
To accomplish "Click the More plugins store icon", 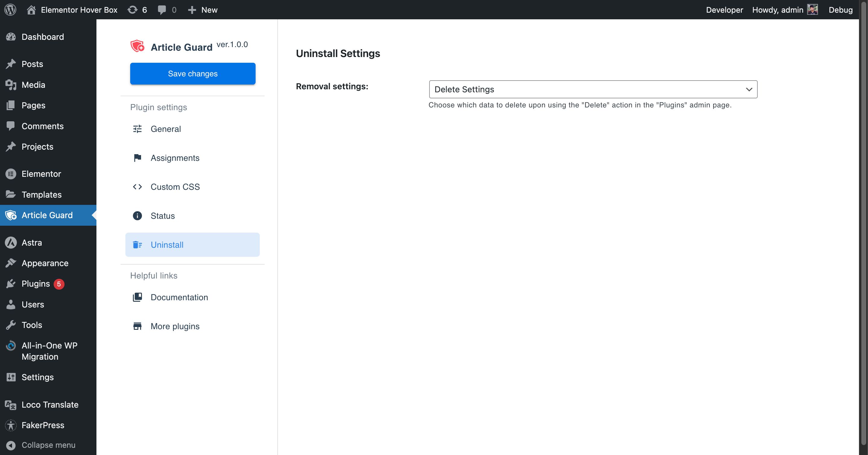I will click(x=137, y=326).
